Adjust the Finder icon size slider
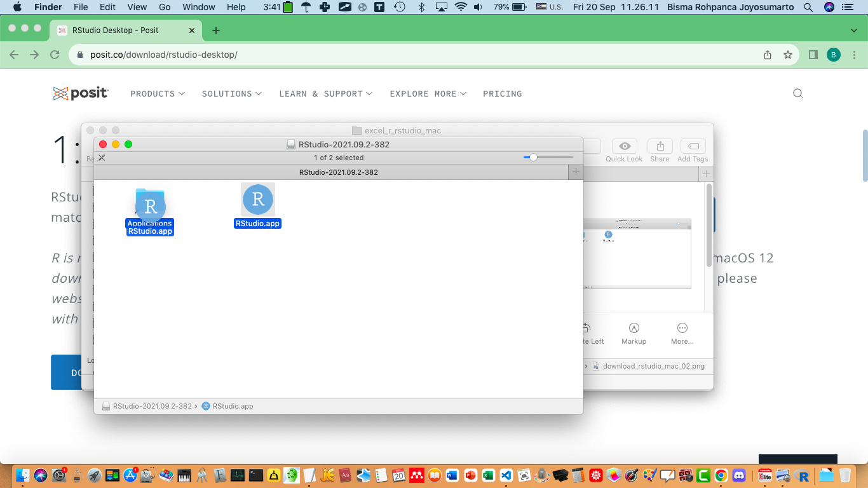 tap(548, 158)
